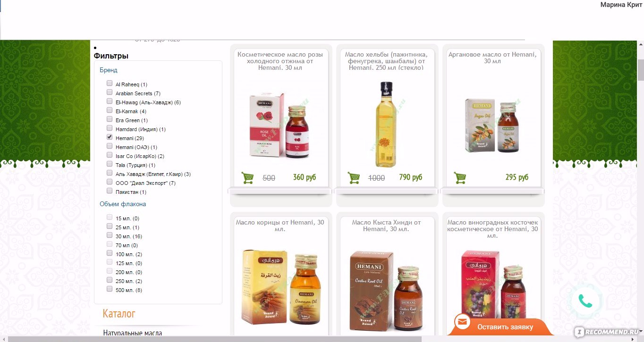
Task: Open Масло хельбы product title
Action: [x=386, y=61]
